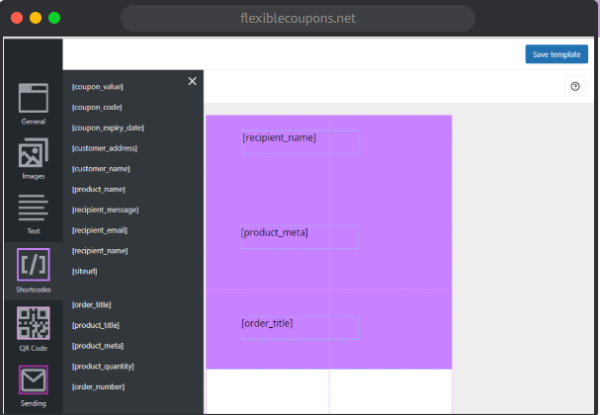Insert the [recipient_email] shortcode
Screen dimensions: 600x415
click(x=99, y=230)
